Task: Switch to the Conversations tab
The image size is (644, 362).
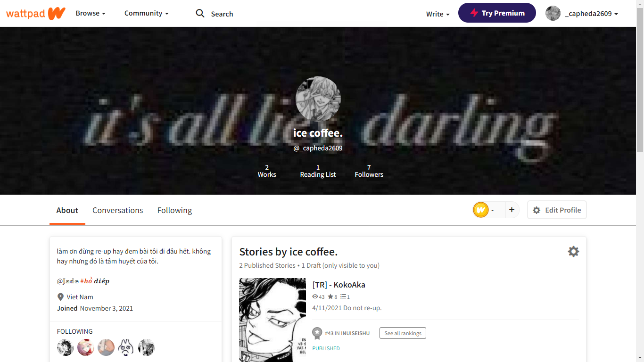Action: coord(117,210)
